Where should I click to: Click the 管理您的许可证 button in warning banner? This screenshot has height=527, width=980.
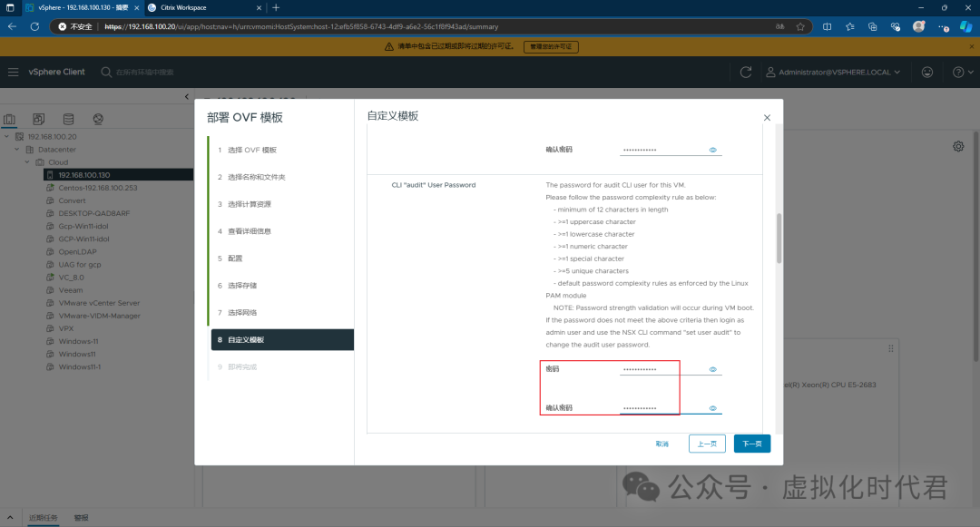[x=551, y=47]
